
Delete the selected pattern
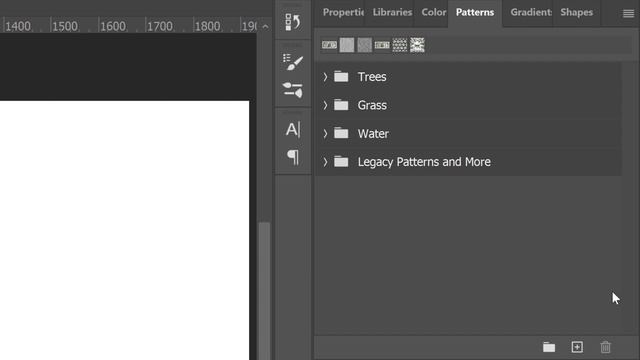tap(605, 347)
